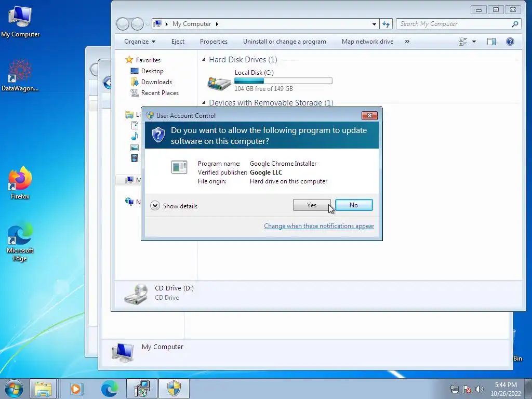532x399 pixels.
Task: Open the Organize menu
Action: [139, 42]
